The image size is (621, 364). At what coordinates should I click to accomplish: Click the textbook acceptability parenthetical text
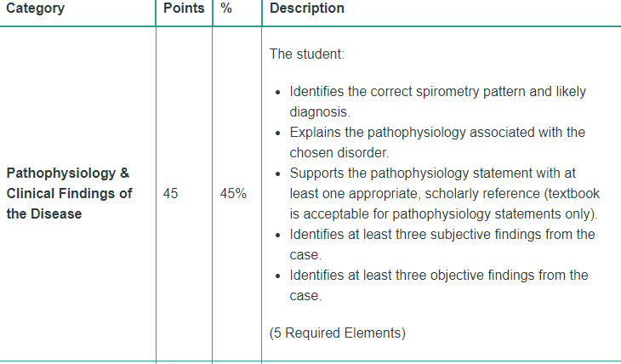tap(445, 203)
